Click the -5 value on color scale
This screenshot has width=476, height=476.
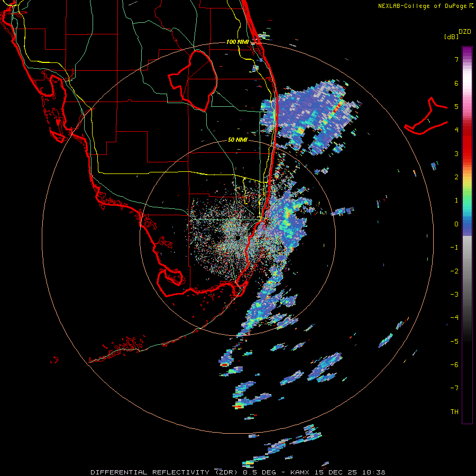(x=454, y=342)
